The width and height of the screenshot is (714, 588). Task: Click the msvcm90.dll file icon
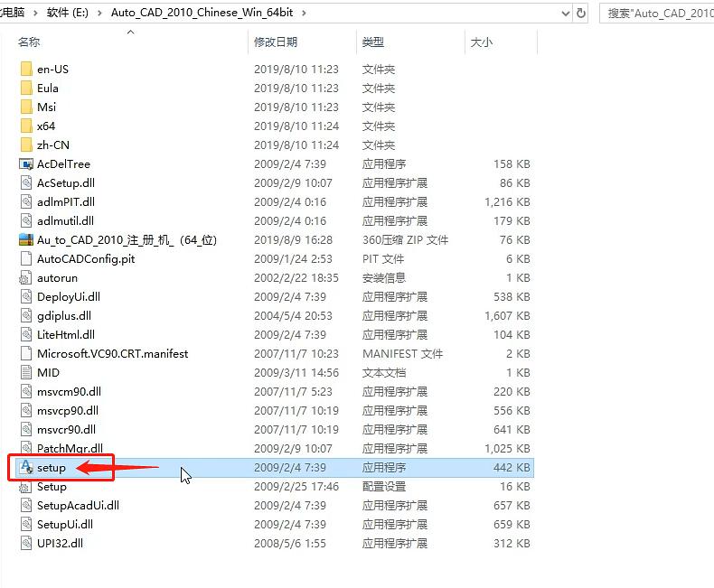click(x=26, y=392)
